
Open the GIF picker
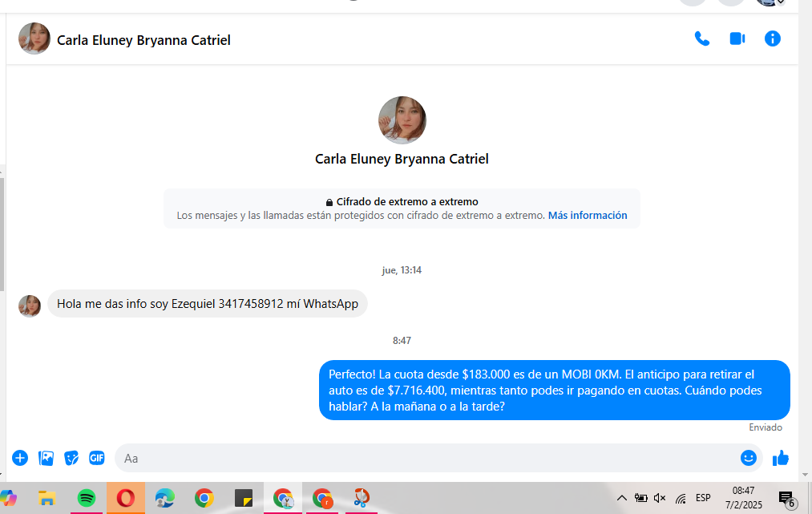pos(97,458)
